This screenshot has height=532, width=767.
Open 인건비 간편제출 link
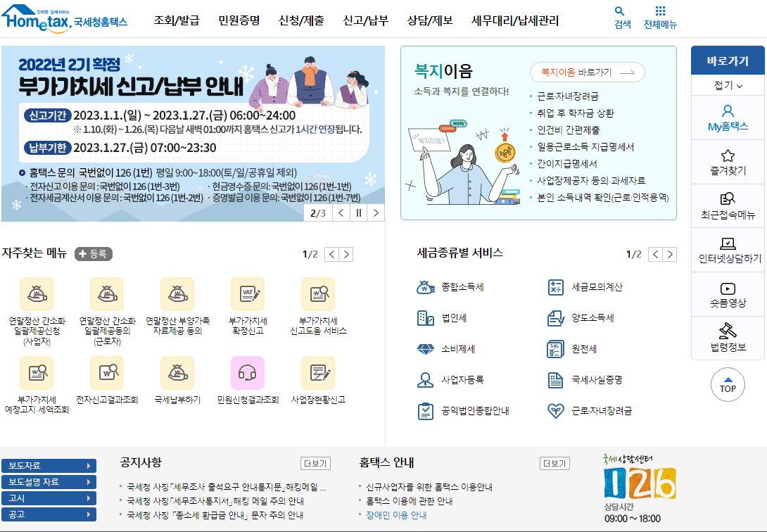[x=569, y=130]
